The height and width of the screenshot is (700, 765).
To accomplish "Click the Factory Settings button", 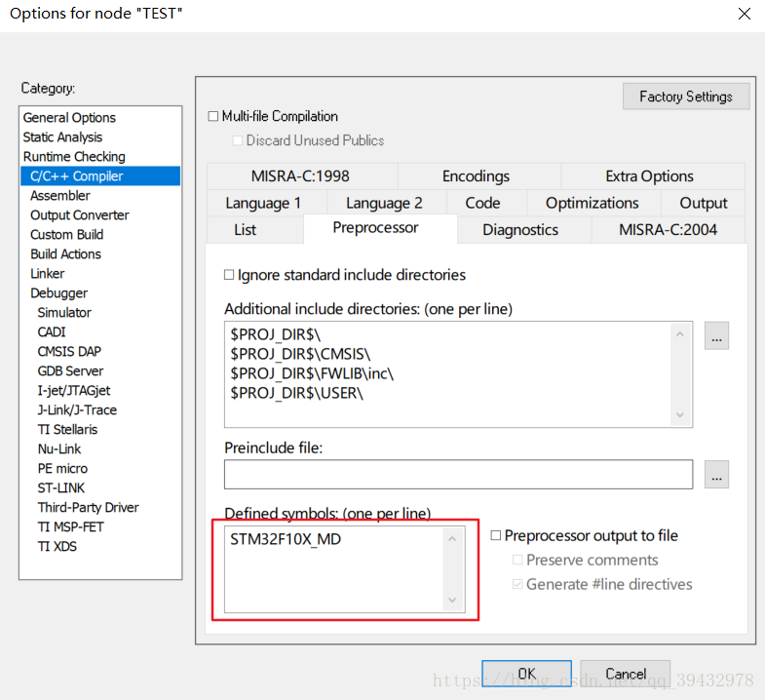I will click(685, 97).
